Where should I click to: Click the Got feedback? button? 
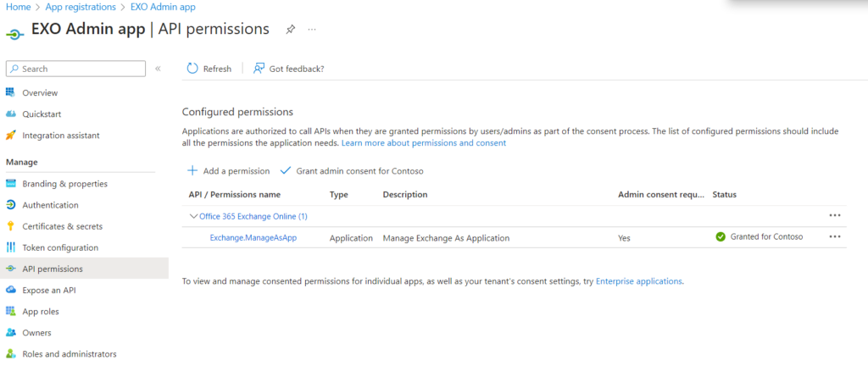(288, 69)
